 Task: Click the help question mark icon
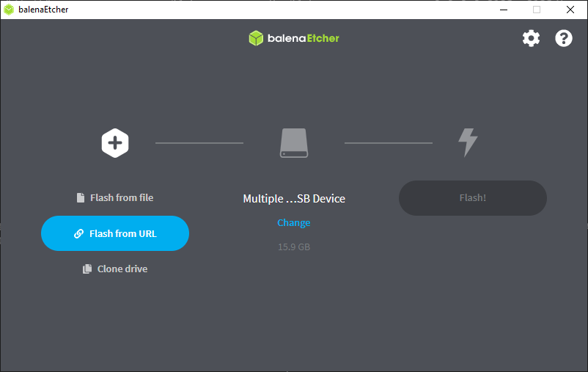click(x=563, y=38)
